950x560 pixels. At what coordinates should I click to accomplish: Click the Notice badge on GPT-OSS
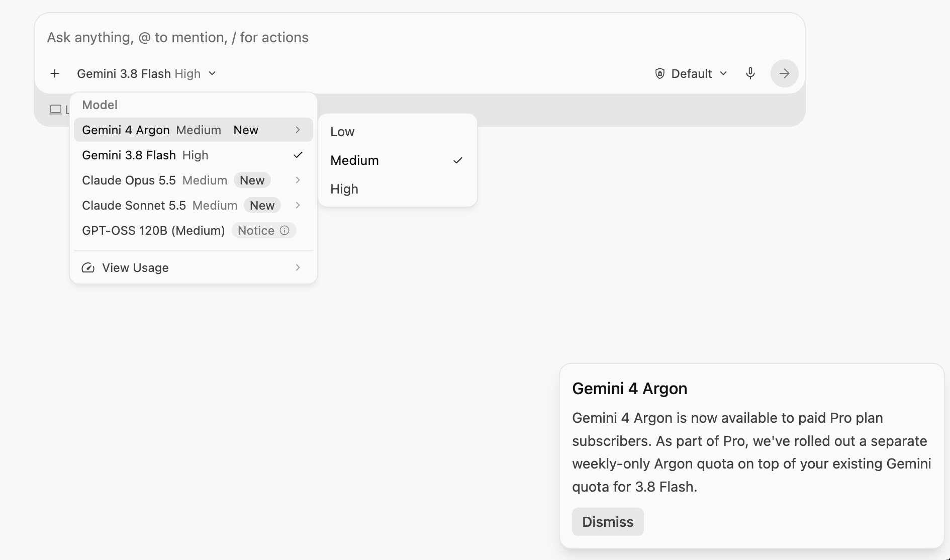coord(264,230)
